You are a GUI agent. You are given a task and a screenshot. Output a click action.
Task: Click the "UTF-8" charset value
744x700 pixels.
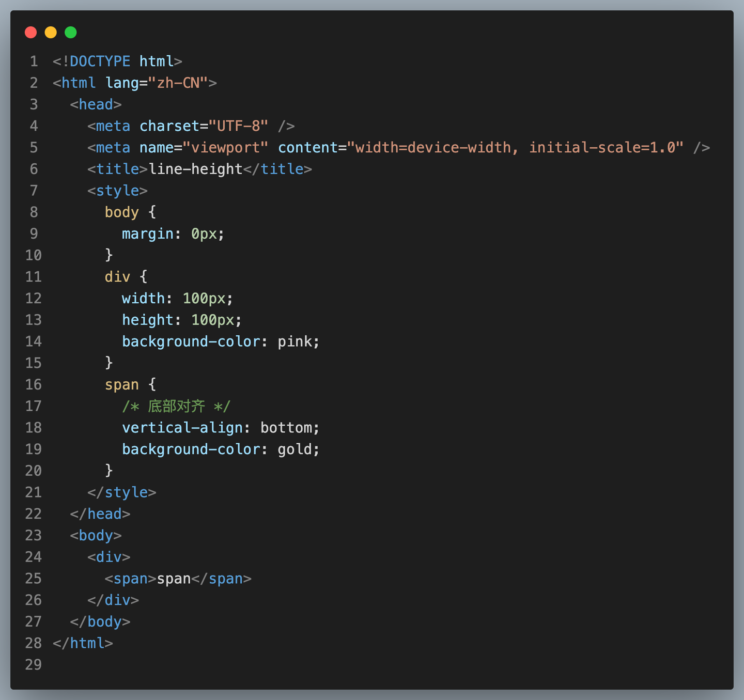(239, 126)
